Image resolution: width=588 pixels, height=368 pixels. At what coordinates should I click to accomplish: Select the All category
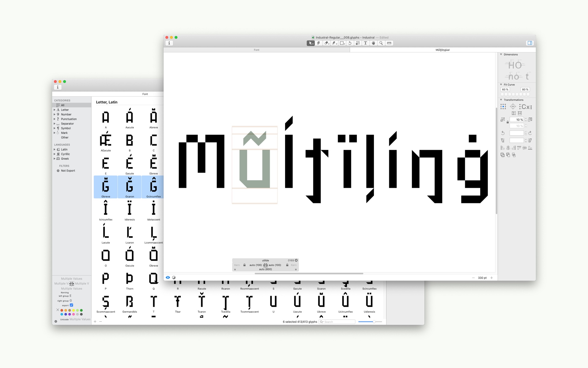[72, 105]
